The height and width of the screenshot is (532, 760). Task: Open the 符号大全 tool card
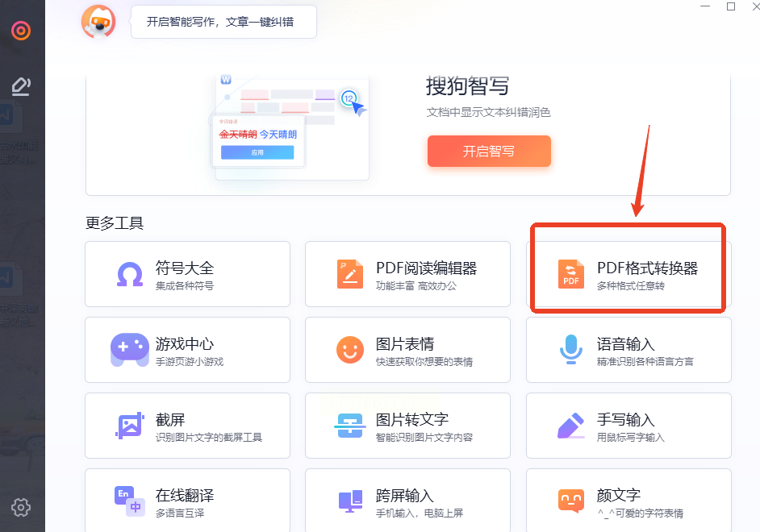187,274
